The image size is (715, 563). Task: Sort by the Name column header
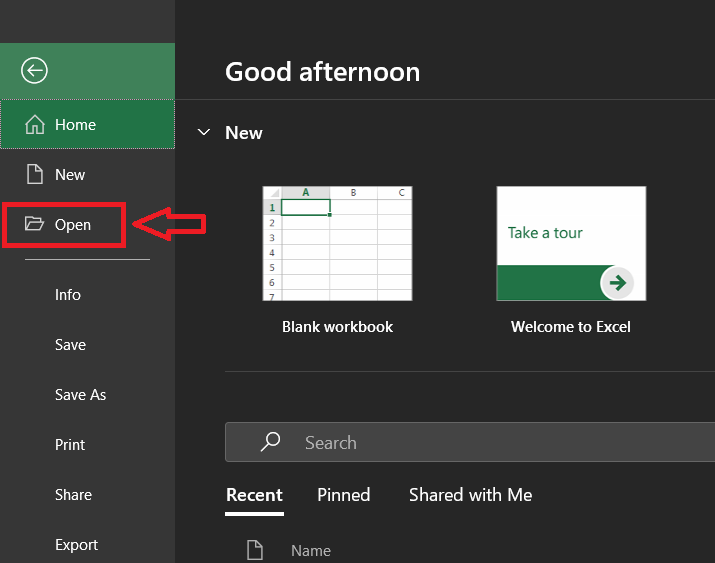[310, 550]
